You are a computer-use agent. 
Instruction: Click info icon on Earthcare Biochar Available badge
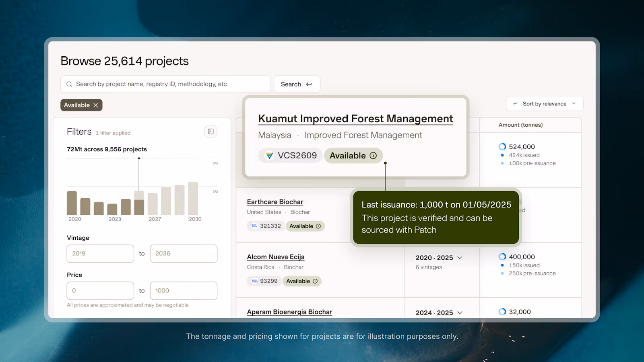click(x=318, y=226)
